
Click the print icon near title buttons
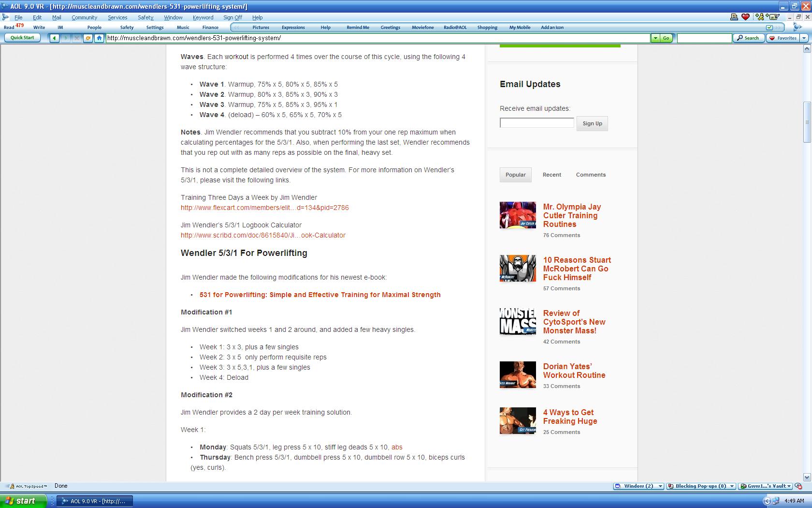point(734,17)
